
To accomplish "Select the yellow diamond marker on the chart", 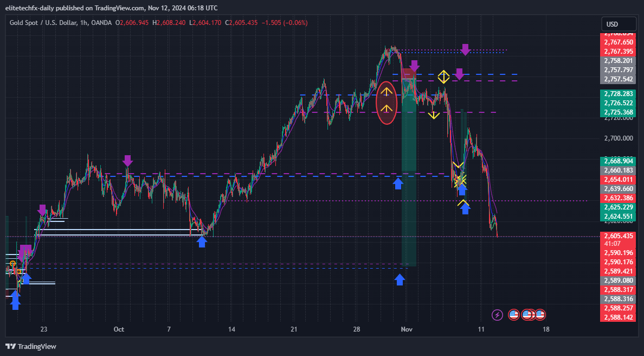I will 443,77.
